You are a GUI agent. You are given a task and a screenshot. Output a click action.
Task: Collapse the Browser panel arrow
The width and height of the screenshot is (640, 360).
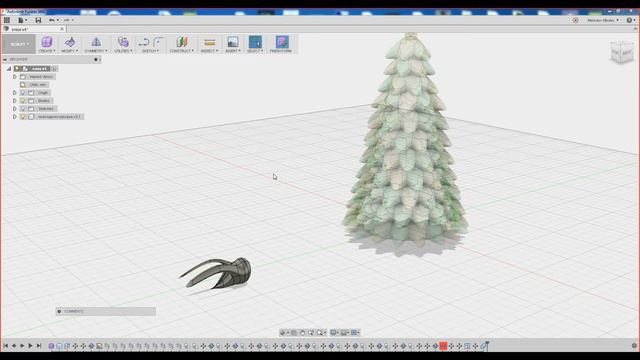pos(5,60)
